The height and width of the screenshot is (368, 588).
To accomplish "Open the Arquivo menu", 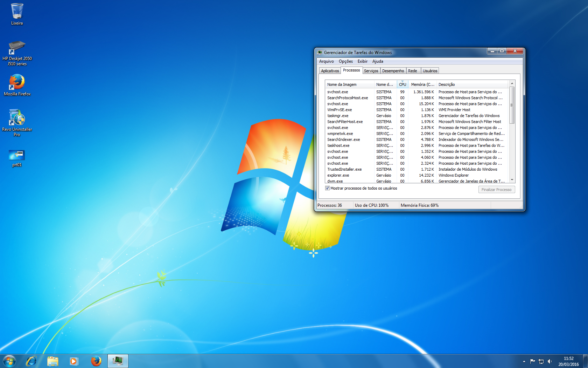I will (326, 61).
